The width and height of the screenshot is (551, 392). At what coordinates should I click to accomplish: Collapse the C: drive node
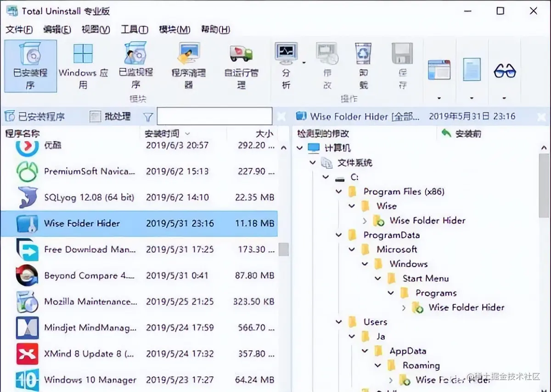[326, 177]
